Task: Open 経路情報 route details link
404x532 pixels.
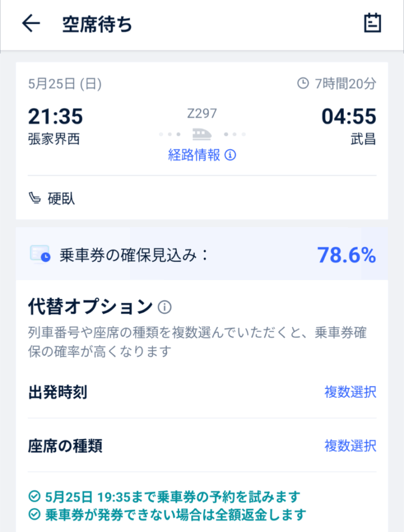Action: 194,155
